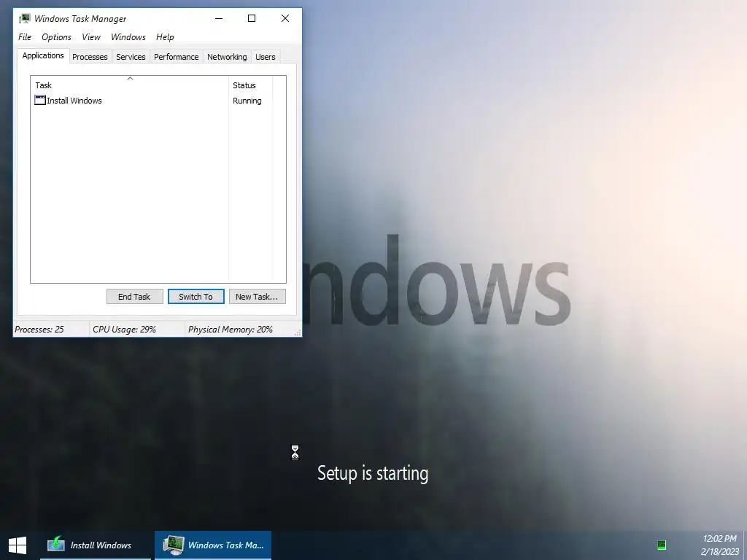Switch to the Users tab

coord(266,57)
